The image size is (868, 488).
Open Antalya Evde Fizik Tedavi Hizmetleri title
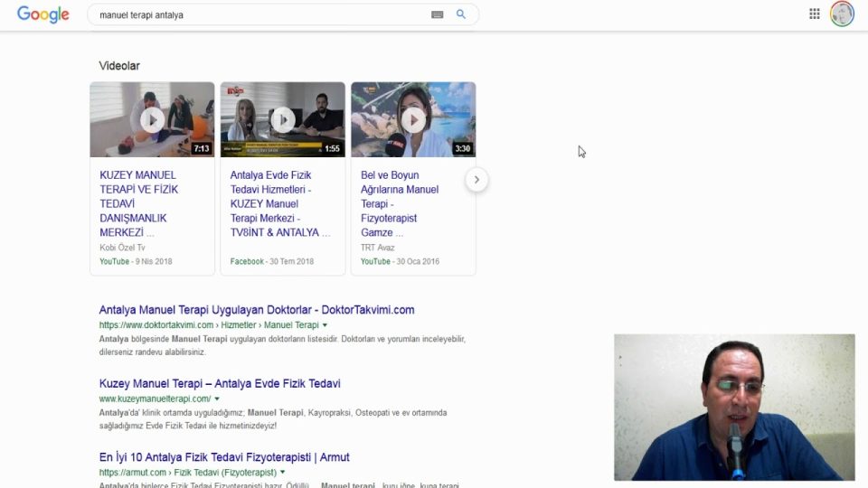click(280, 203)
